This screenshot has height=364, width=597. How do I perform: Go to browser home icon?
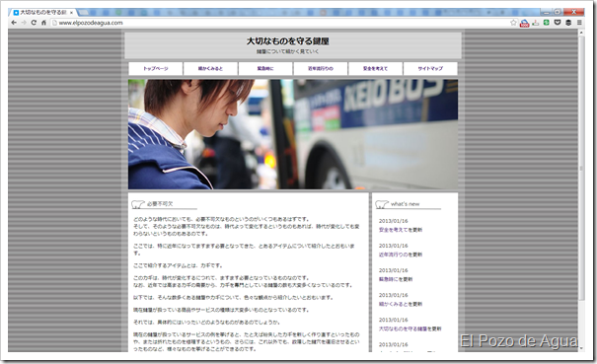tap(43, 23)
